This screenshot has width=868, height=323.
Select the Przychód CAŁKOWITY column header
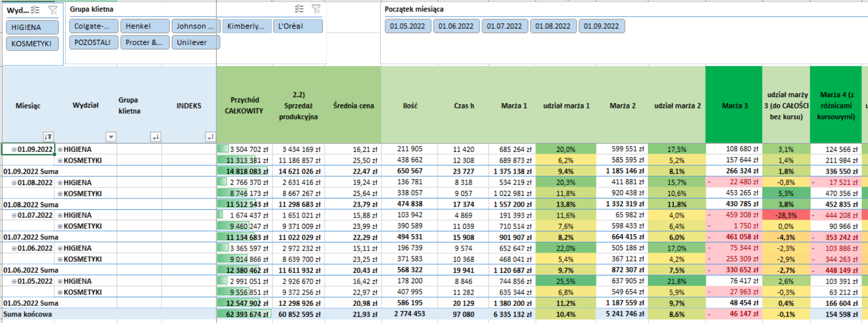point(244,105)
